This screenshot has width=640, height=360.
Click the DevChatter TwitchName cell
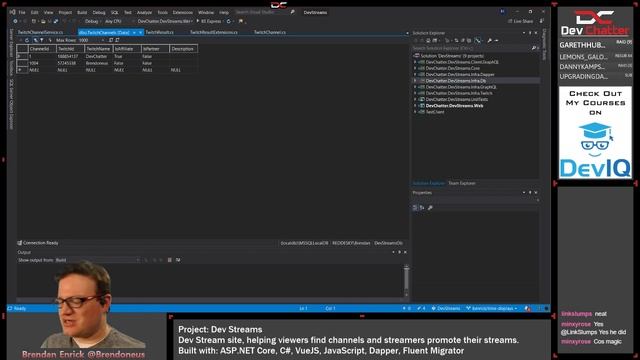click(98, 56)
